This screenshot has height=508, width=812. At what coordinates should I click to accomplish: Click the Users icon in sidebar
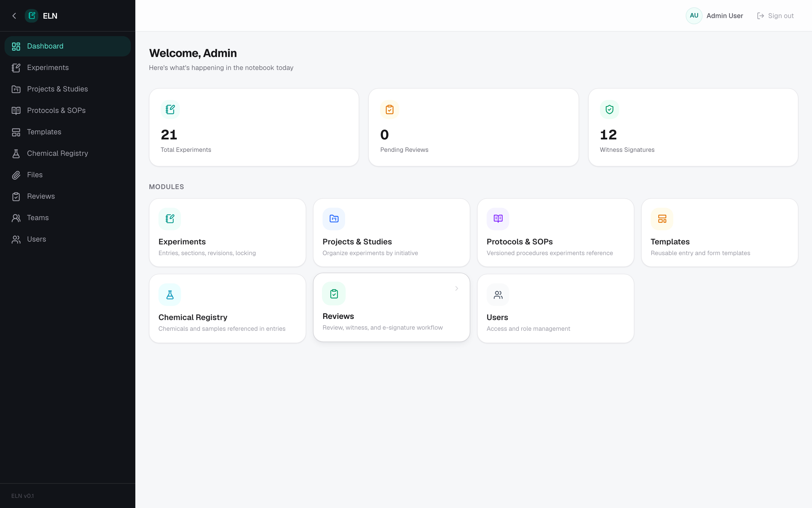coord(16,239)
